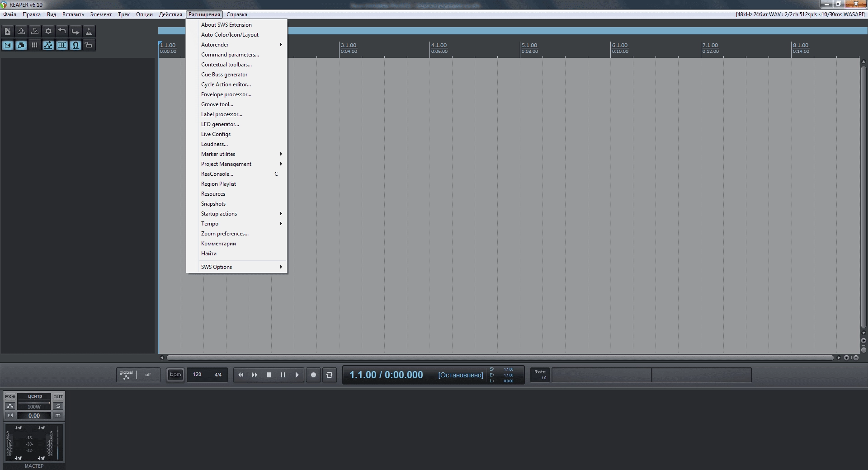Screen dimensions: 868x470
Task: Toggle ripple editing grid-dots button
Action: coord(35,45)
